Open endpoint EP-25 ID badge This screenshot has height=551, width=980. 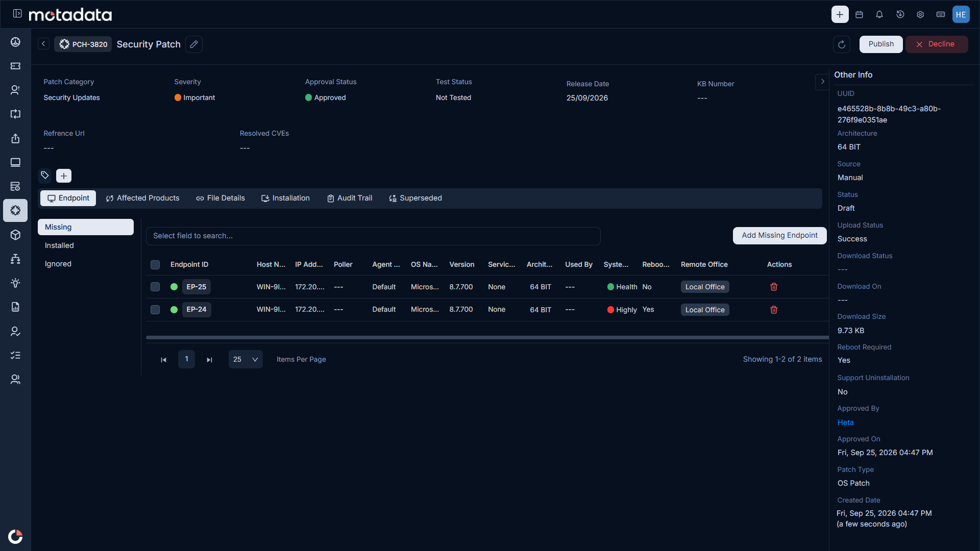pos(196,287)
